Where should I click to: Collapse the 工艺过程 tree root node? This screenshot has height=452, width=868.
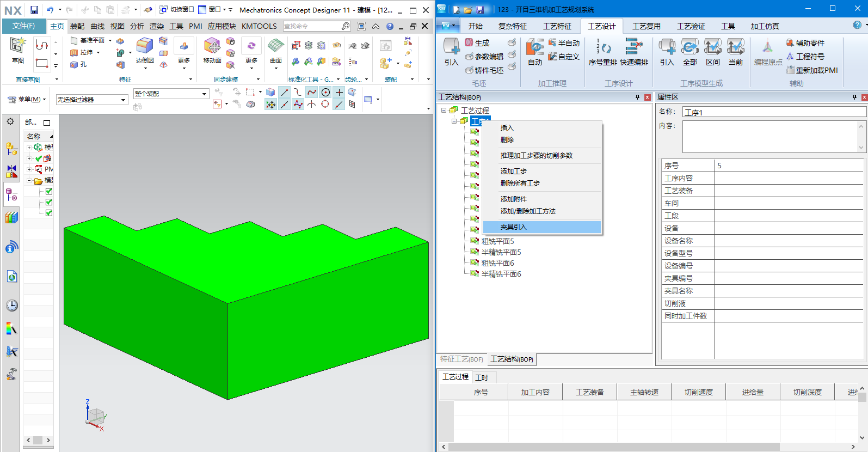[444, 110]
